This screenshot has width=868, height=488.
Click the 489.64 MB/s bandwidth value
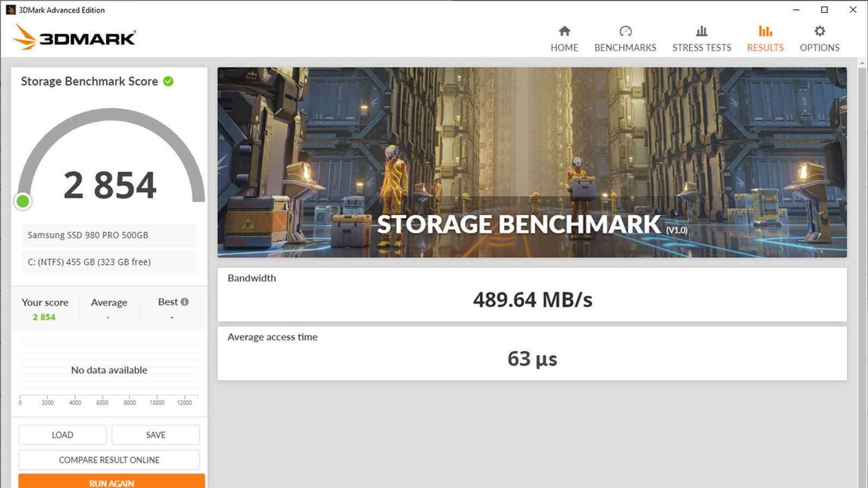point(533,300)
